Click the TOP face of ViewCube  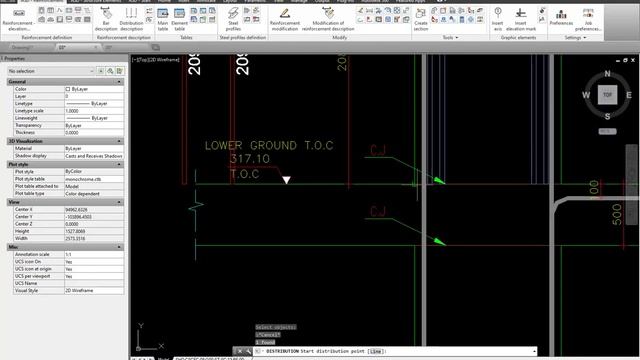pyautogui.click(x=607, y=95)
